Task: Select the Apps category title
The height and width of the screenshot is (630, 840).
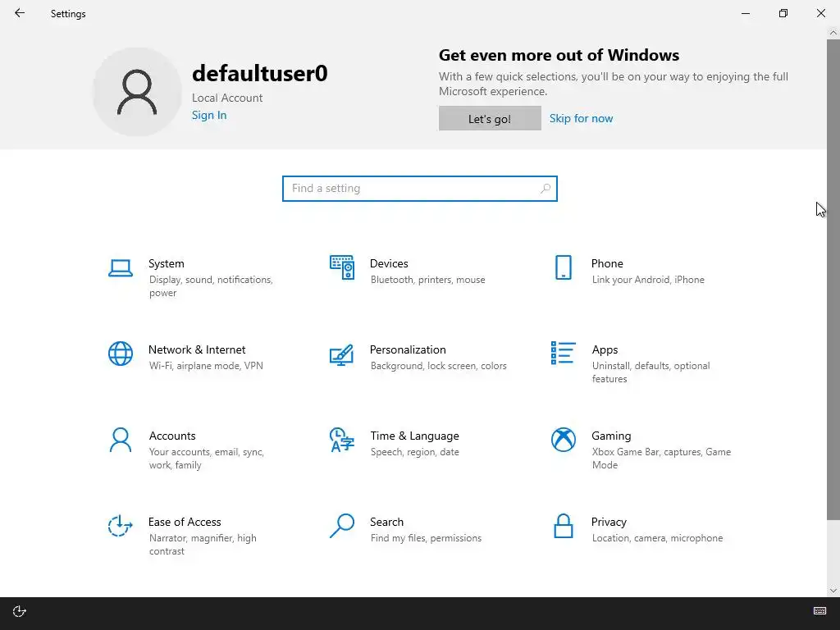Action: (x=605, y=349)
